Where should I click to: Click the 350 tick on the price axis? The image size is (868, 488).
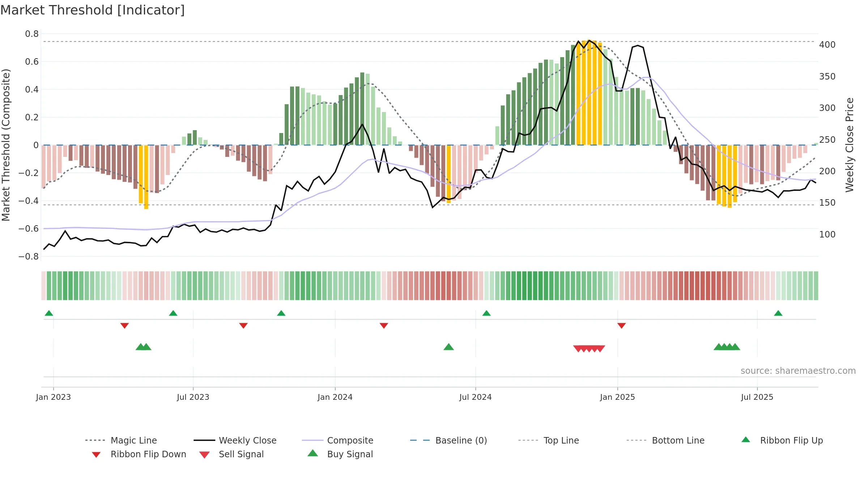click(827, 76)
